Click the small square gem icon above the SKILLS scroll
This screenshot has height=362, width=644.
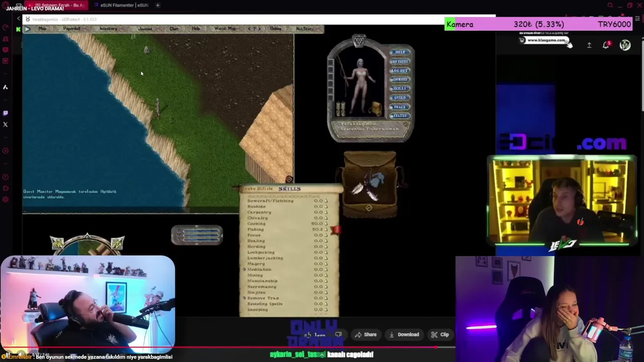click(x=289, y=179)
